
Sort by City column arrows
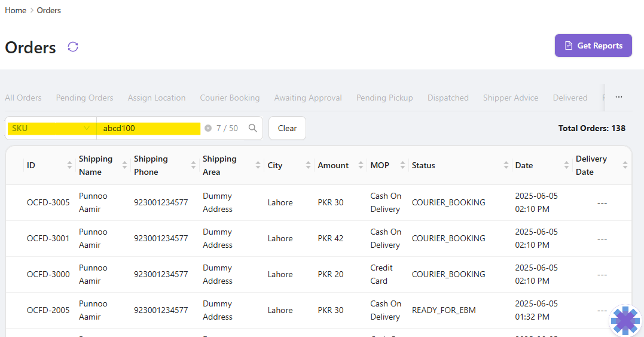tap(308, 165)
